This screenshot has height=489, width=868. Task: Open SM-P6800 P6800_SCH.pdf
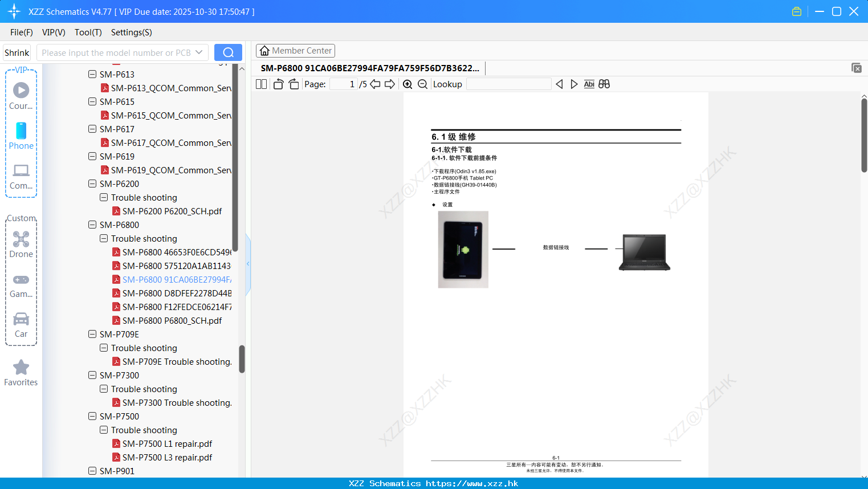(x=167, y=320)
